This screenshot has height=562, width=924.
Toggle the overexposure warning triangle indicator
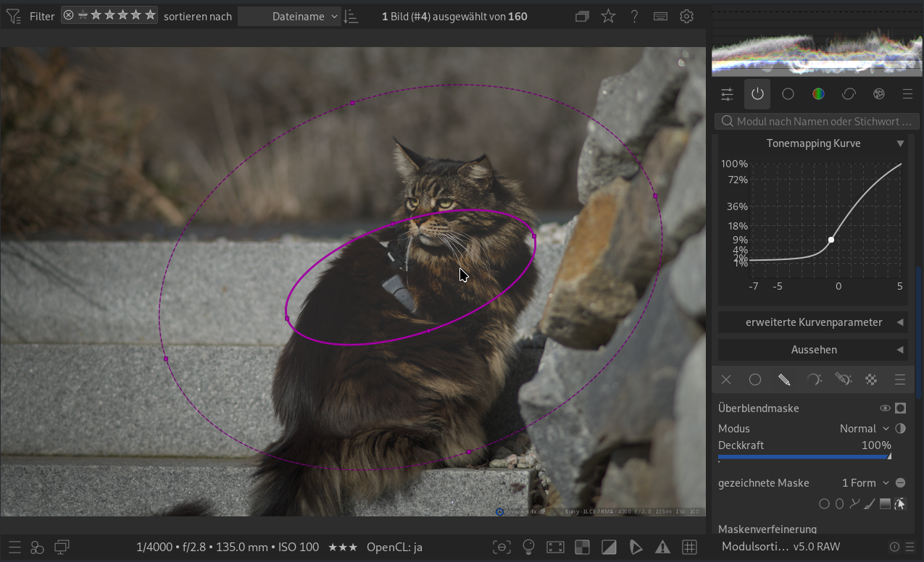[x=662, y=547]
